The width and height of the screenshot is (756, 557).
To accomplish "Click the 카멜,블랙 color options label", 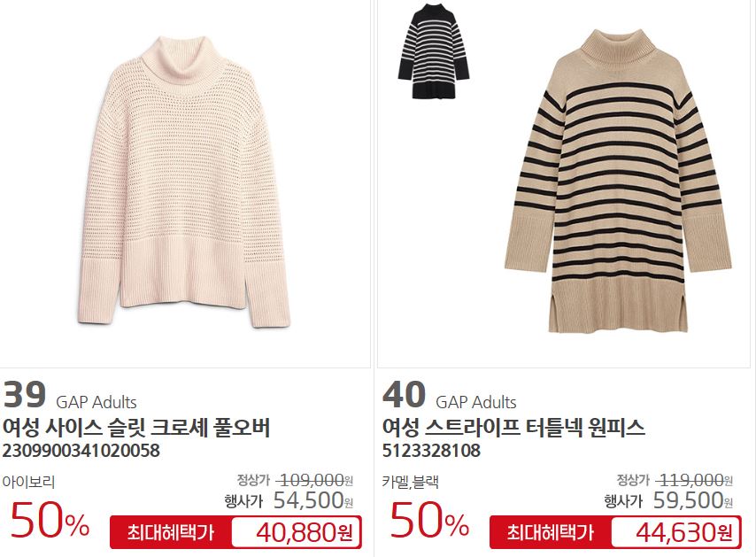I will click(x=410, y=482).
